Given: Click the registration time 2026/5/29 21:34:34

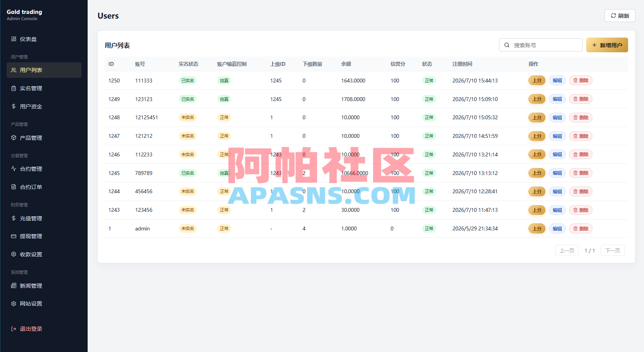Looking at the screenshot, I should 475,228.
